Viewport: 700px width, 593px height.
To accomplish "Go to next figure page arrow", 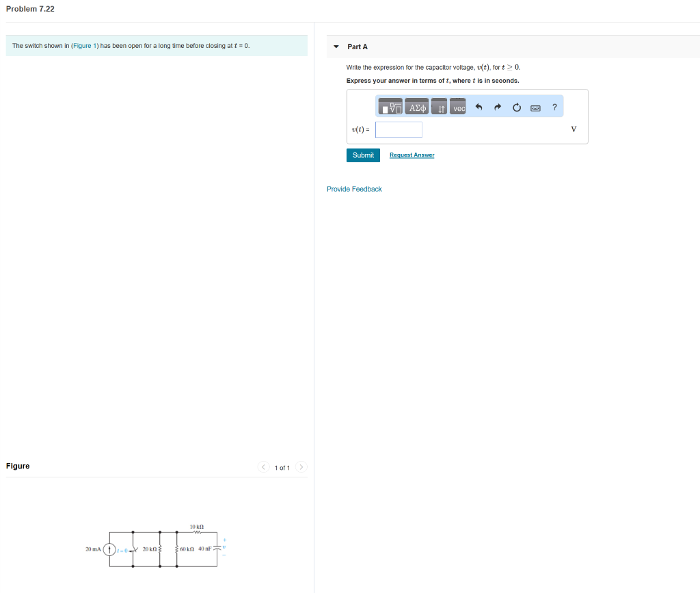I will tap(301, 467).
